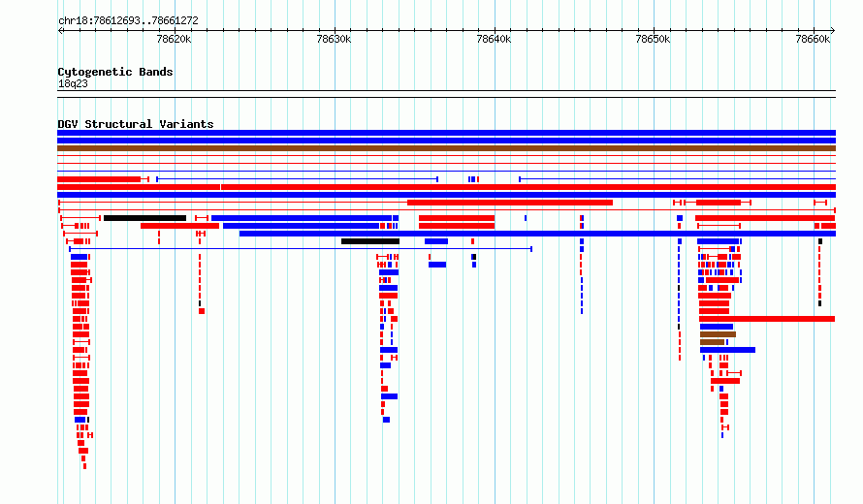Select the black variant bar near 78632k
This screenshot has width=863, height=504.
(x=370, y=241)
